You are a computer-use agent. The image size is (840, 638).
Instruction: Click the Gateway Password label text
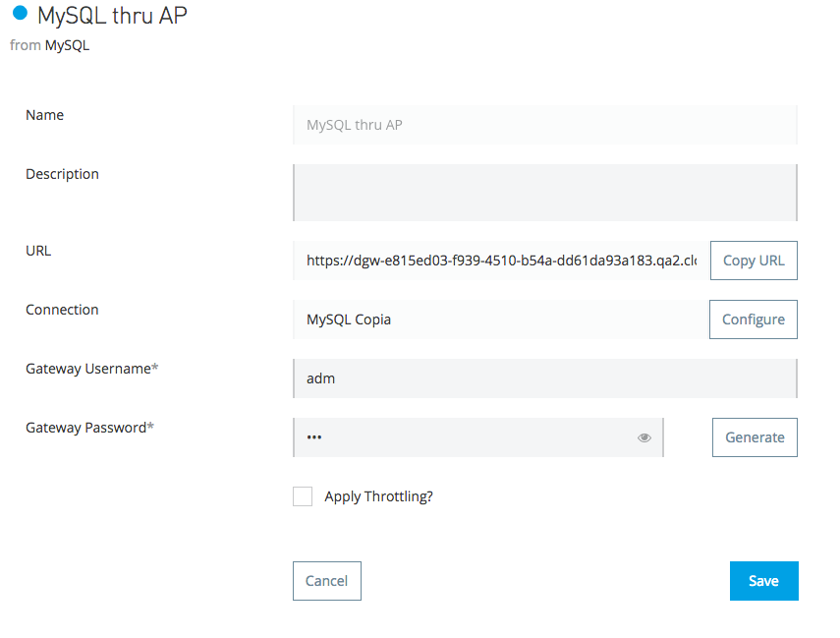[90, 428]
